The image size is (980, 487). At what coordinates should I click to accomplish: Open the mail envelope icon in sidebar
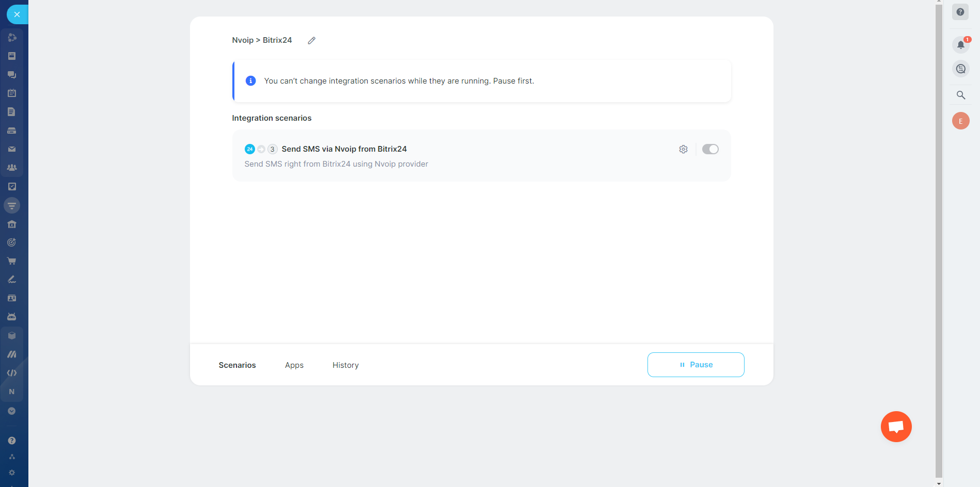tap(12, 149)
